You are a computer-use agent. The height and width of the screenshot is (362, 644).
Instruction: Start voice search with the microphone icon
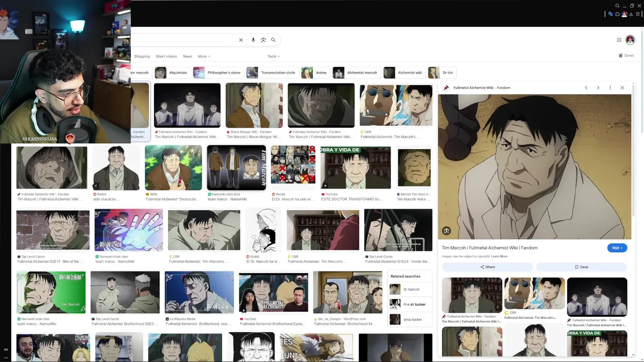pos(253,40)
